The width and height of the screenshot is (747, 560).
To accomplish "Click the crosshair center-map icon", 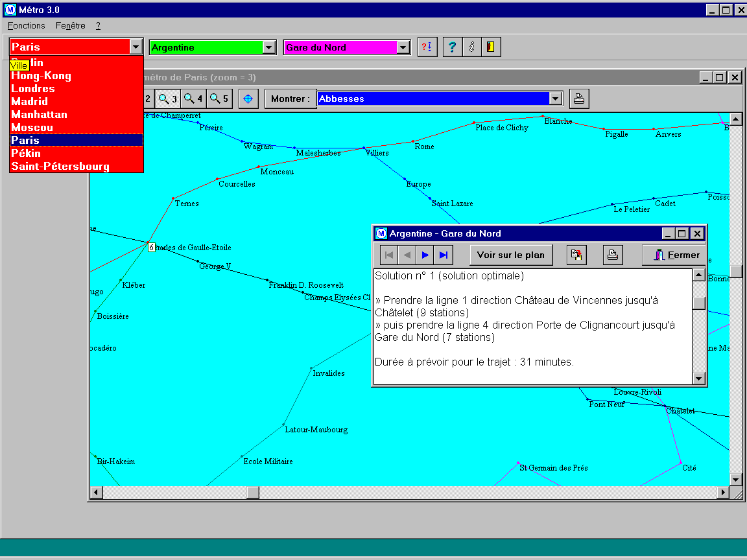I will coord(248,99).
